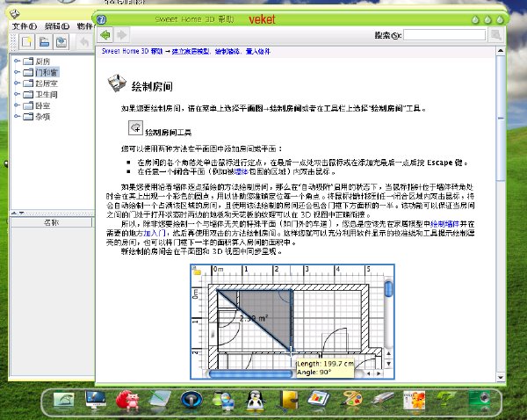
Task: Expand the 门和窗 catalog folder
Action: 17,72
